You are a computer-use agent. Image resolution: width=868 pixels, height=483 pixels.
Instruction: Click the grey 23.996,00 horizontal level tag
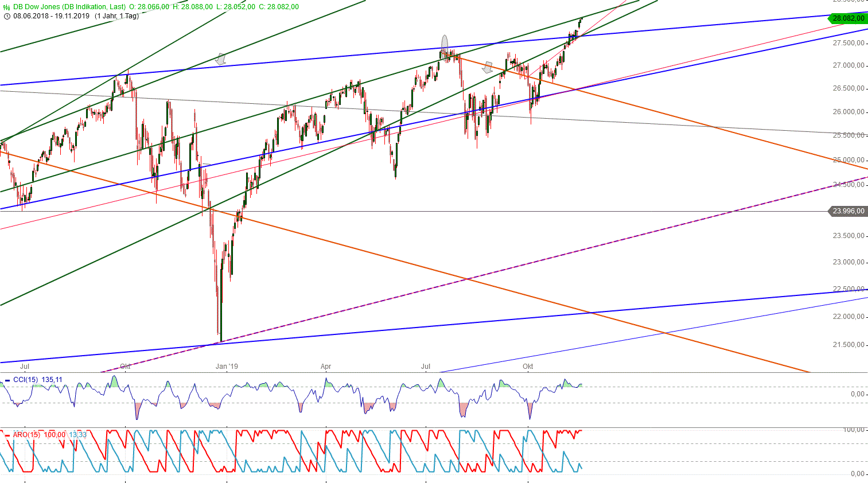point(847,211)
